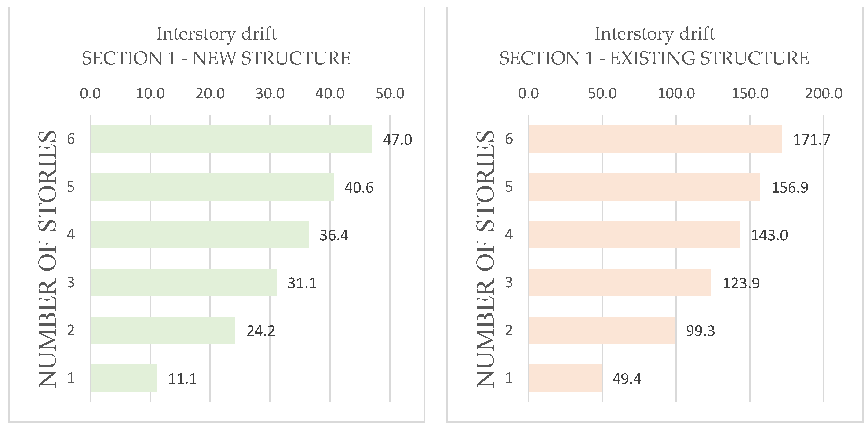Viewport: 868px width, 428px height.
Task: Click the story 6 bar in New Structure chart
Action: point(231,139)
